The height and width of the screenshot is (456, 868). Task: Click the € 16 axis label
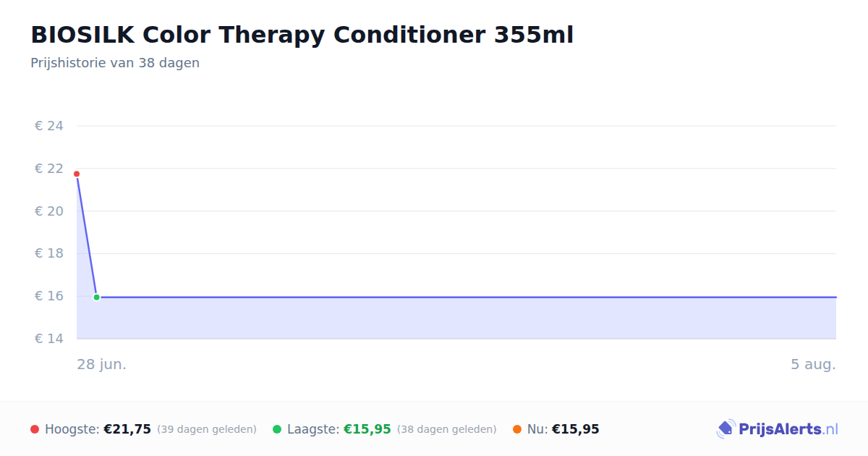point(49,296)
